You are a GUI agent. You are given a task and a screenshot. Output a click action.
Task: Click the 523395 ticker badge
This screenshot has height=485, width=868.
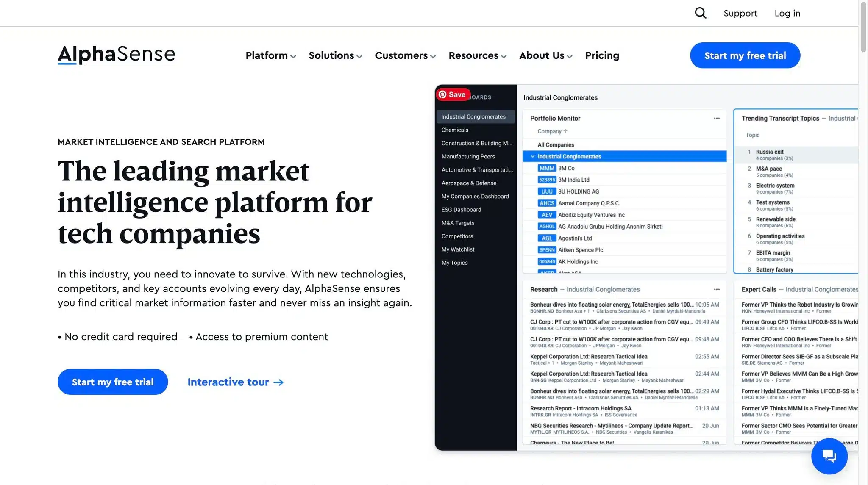pyautogui.click(x=547, y=180)
